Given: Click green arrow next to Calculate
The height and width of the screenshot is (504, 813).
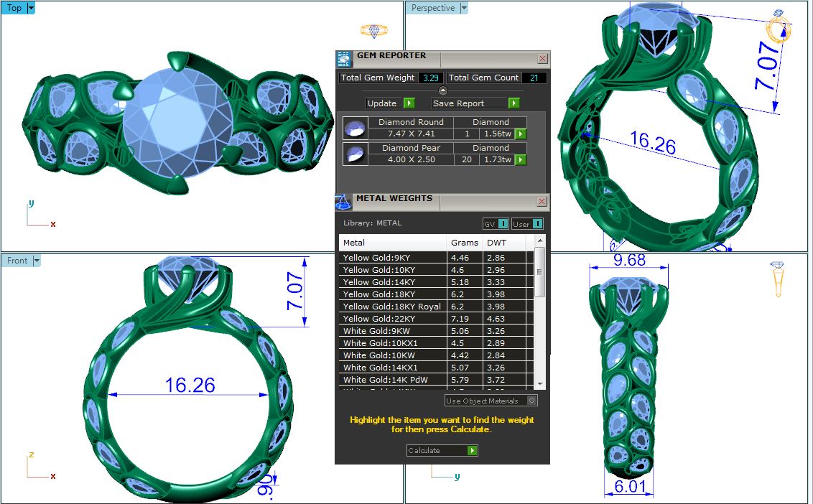Looking at the screenshot, I should point(472,450).
